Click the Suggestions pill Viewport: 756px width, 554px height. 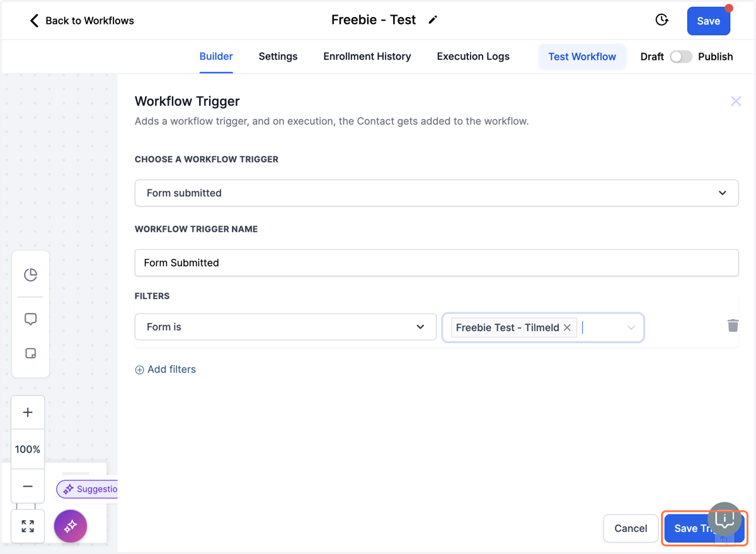pyautogui.click(x=88, y=489)
